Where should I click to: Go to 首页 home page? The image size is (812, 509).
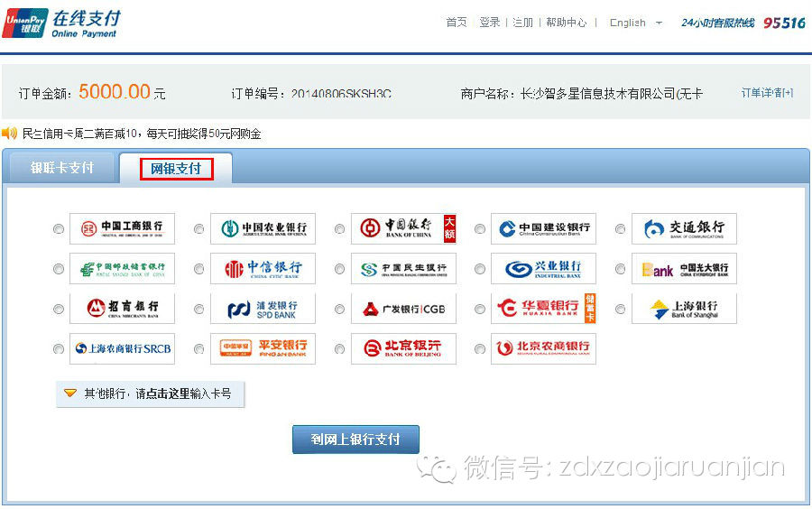[457, 23]
